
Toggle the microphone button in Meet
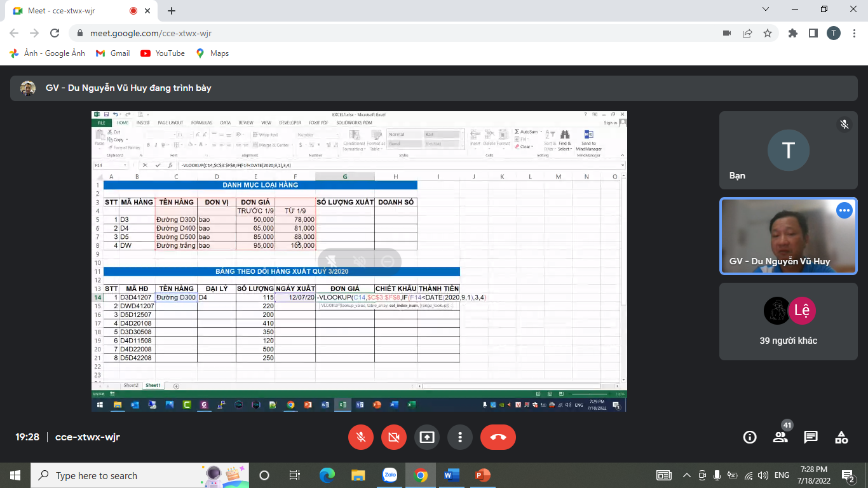pyautogui.click(x=361, y=437)
